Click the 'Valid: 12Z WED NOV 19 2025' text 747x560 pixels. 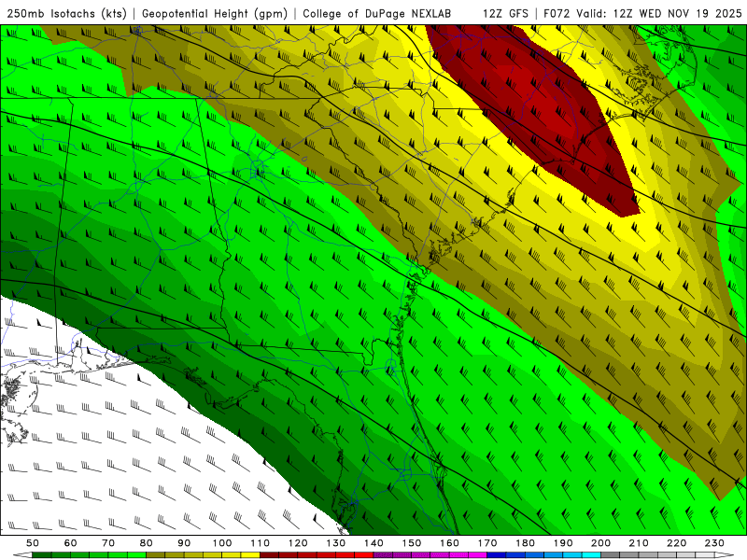pyautogui.click(x=659, y=14)
